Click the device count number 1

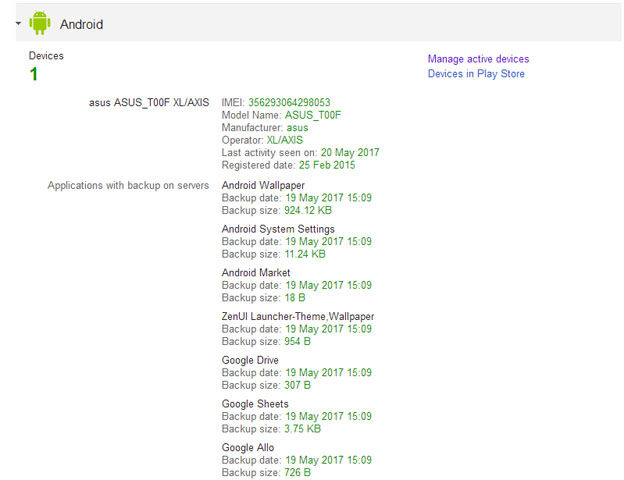coord(34,74)
